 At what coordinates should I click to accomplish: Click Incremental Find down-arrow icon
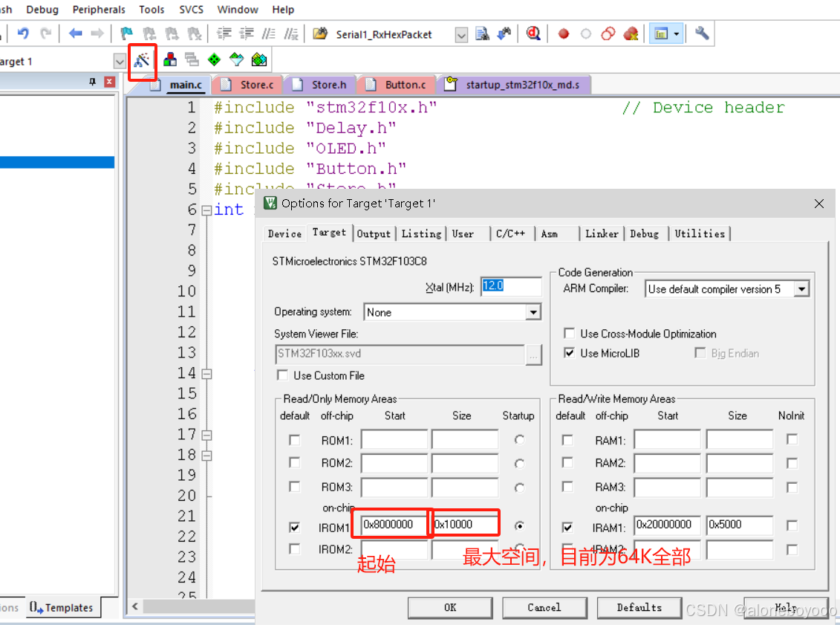[x=504, y=33]
